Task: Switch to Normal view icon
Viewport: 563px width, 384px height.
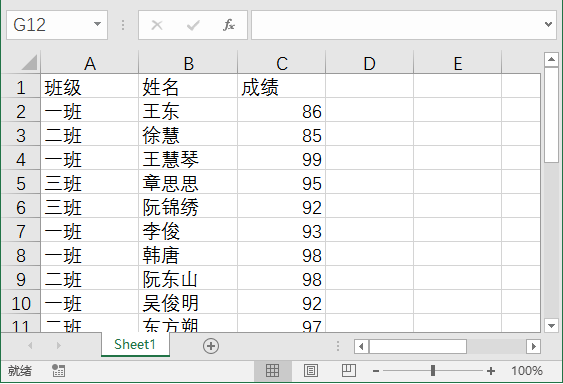Action: pyautogui.click(x=272, y=370)
